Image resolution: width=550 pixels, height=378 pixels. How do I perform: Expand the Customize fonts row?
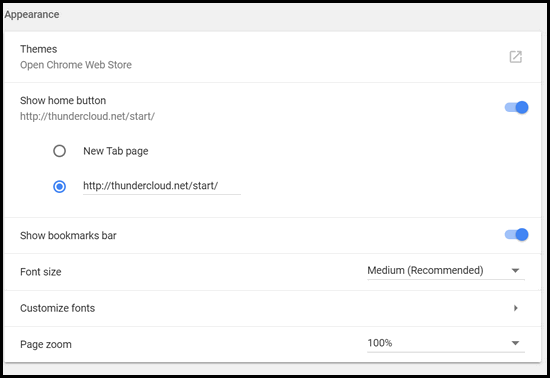tap(272, 309)
